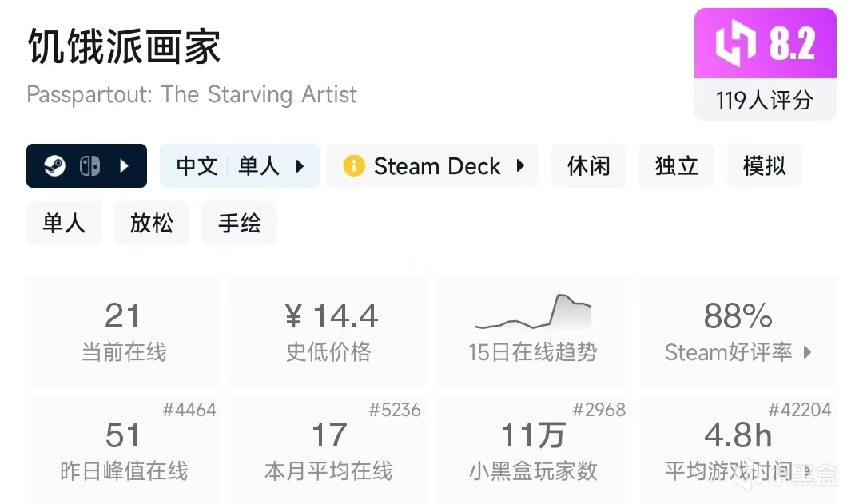Select the 手绘 tag
Screen dimensions: 863x504
pos(240,223)
